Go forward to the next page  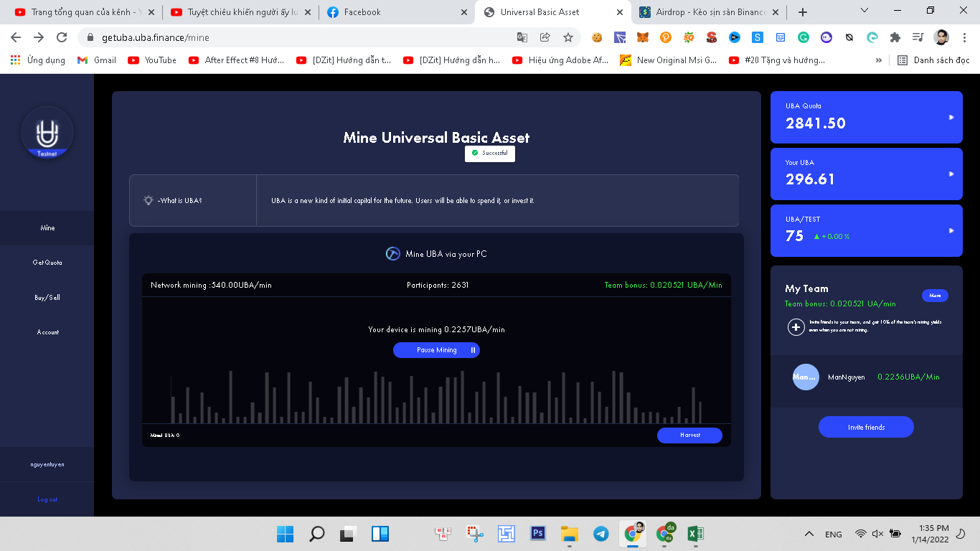point(39,37)
